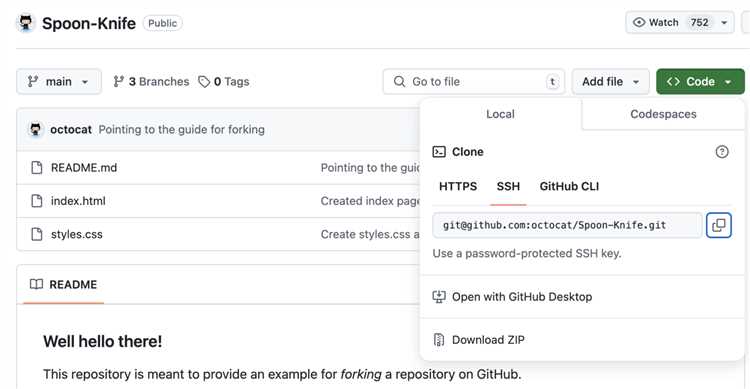Viewport: 750px width, 389px height.
Task: Open the index.html file link
Action: [x=78, y=201]
